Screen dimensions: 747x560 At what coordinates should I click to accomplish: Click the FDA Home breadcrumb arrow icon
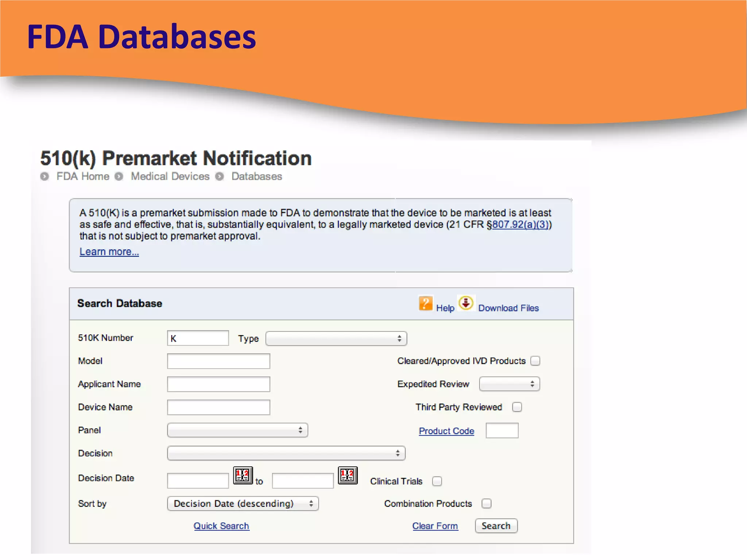[44, 176]
